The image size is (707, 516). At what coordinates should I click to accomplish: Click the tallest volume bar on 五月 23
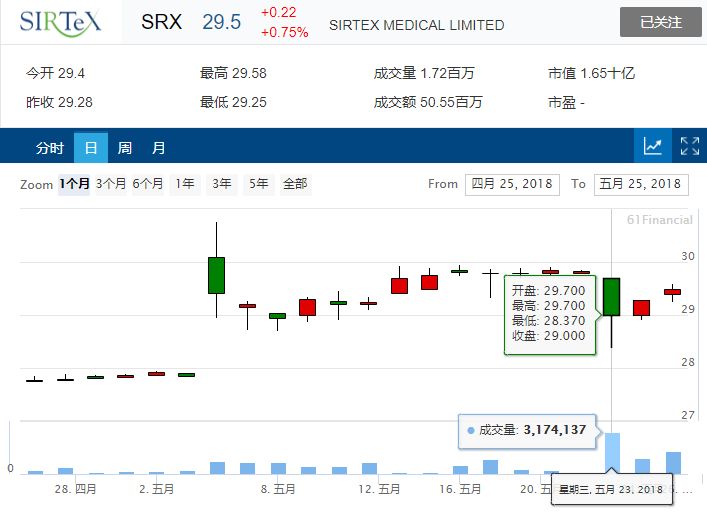pos(612,453)
